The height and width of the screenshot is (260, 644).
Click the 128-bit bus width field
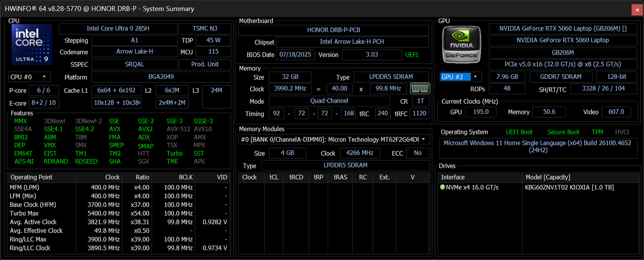[617, 77]
